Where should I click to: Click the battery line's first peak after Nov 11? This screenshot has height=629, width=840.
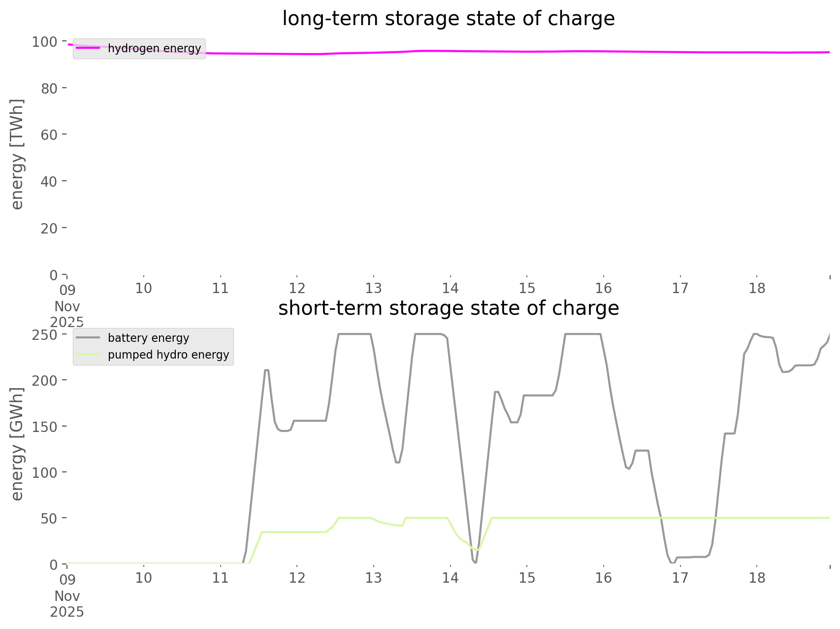click(266, 370)
